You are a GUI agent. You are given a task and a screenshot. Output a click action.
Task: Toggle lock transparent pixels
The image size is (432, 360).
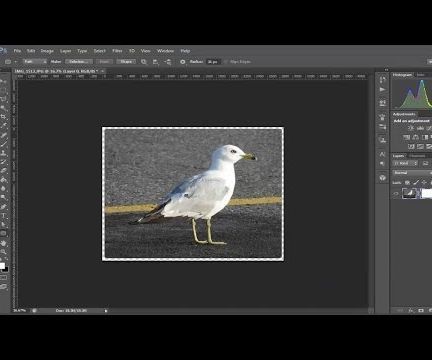(407, 182)
